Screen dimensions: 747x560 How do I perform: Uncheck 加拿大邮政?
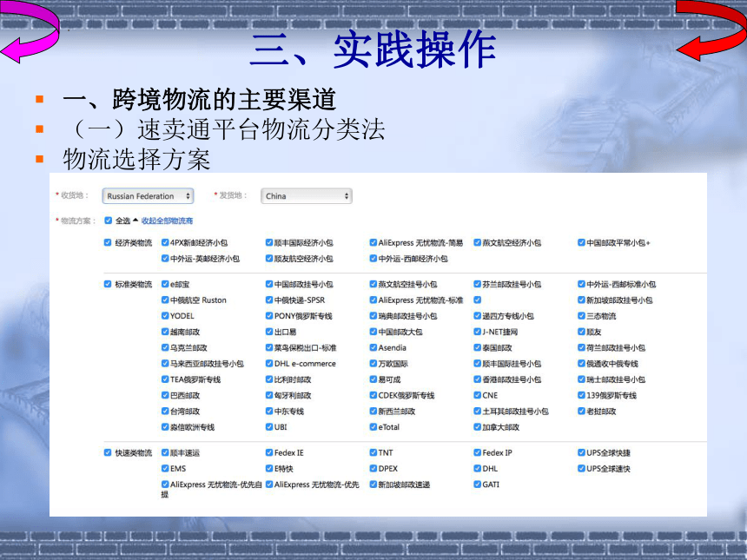(x=478, y=427)
